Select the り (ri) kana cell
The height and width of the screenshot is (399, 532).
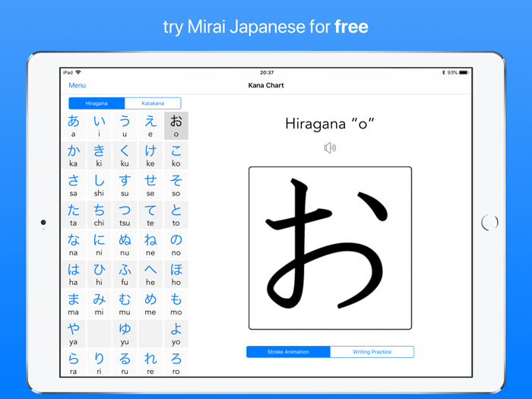coord(99,363)
